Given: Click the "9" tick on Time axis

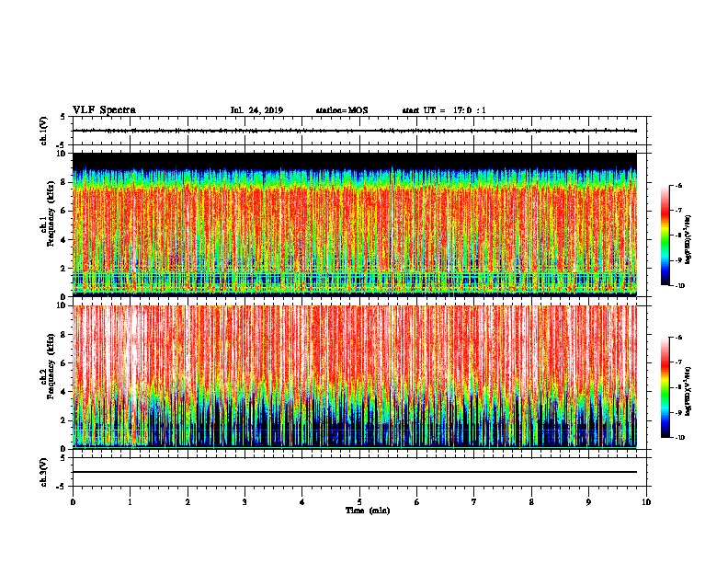Looking at the screenshot, I should tap(588, 502).
